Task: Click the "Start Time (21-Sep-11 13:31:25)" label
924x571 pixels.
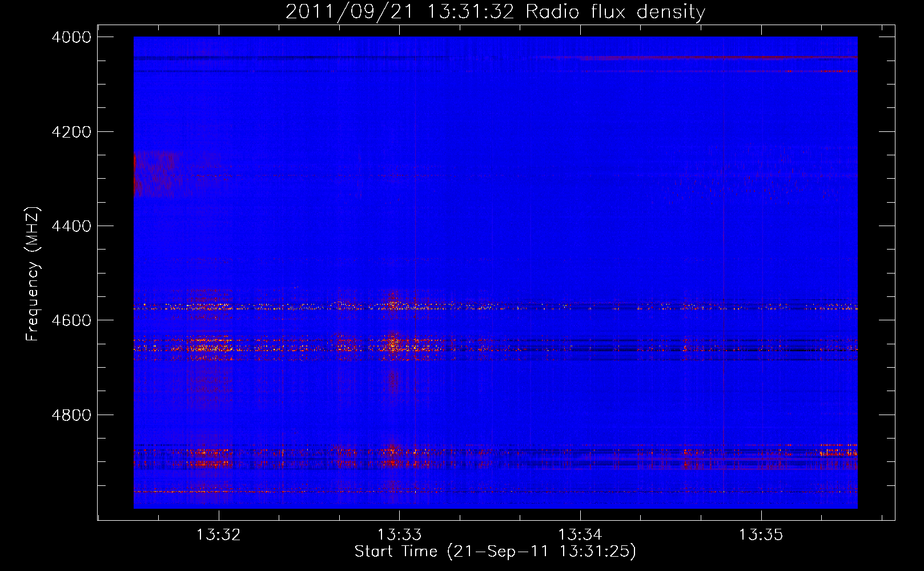Action: click(x=495, y=552)
